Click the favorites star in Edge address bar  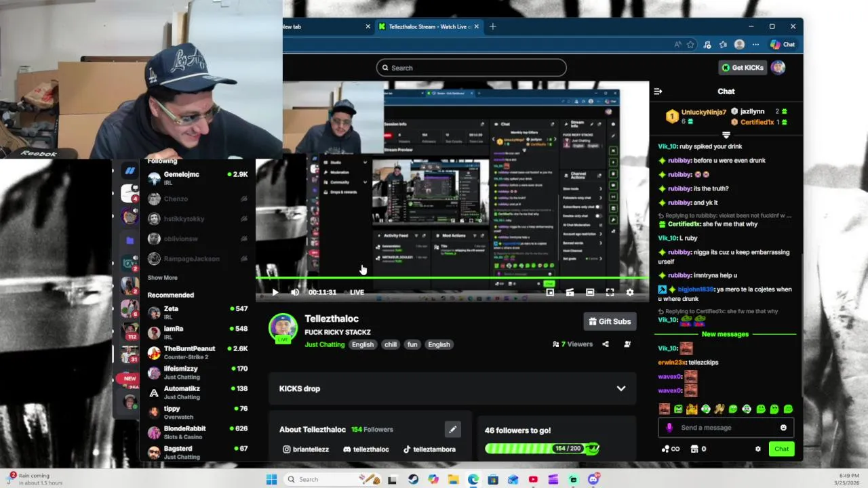[690, 45]
